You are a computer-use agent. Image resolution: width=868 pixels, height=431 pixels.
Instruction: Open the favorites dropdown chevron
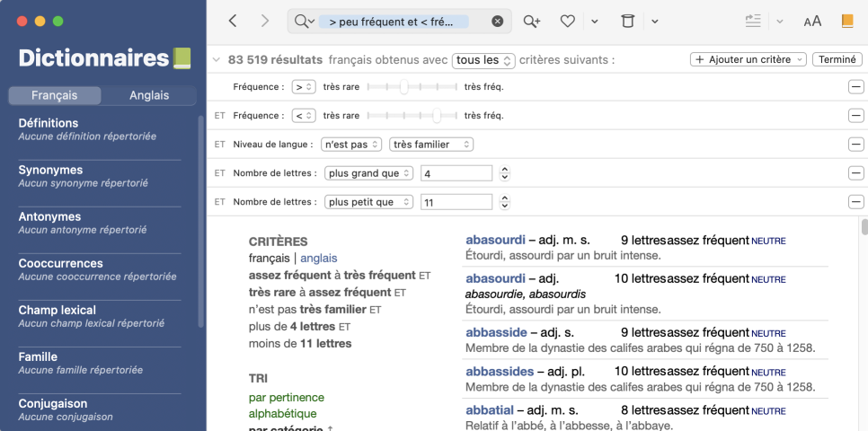595,22
